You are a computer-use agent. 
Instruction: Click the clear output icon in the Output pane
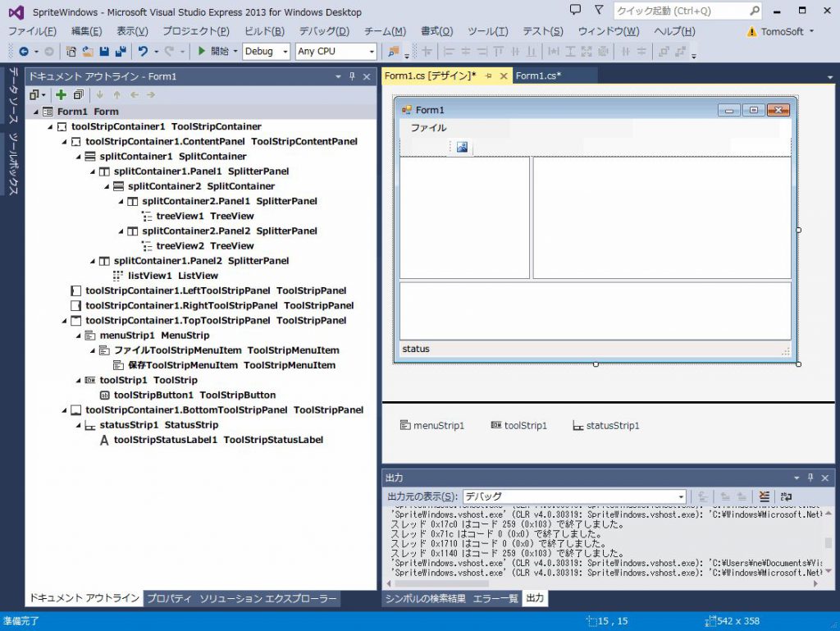coord(764,496)
